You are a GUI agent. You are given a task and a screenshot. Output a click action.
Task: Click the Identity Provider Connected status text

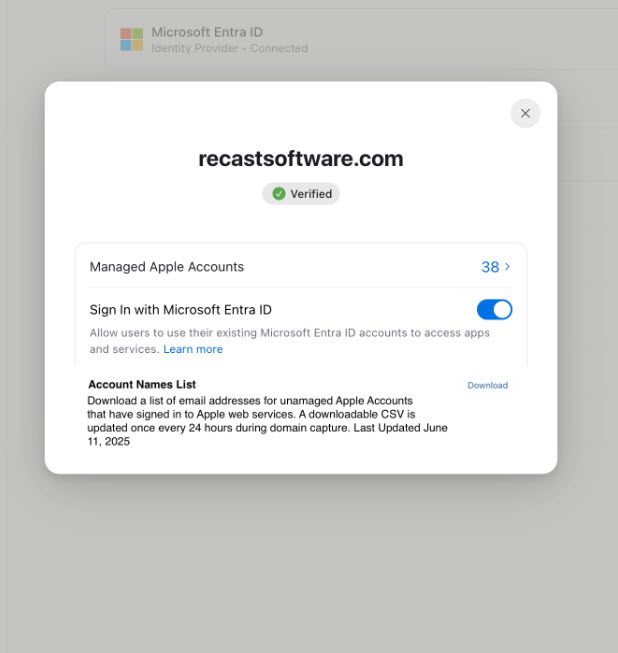229,48
